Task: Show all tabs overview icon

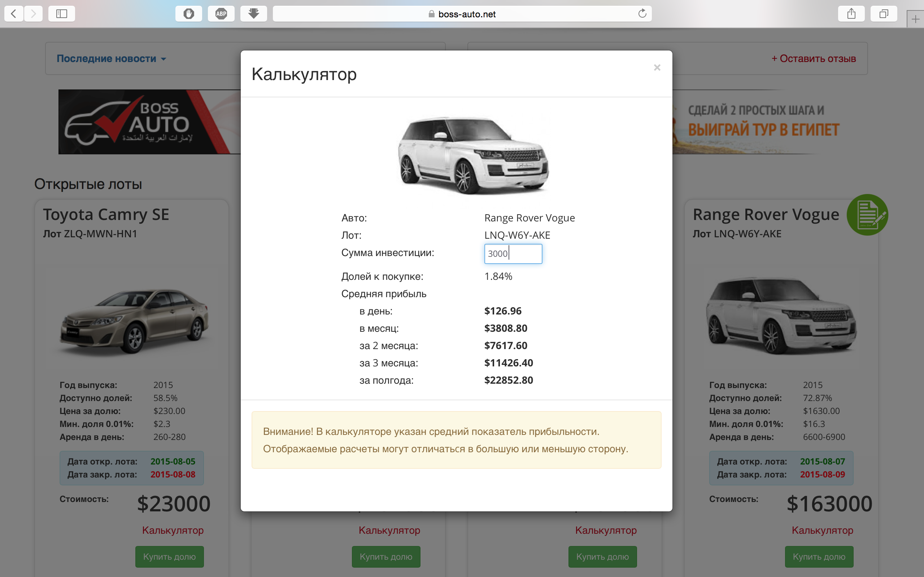Action: (884, 14)
